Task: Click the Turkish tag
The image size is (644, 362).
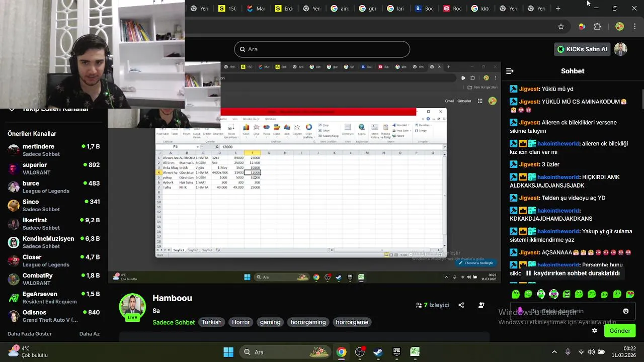Action: [211, 322]
